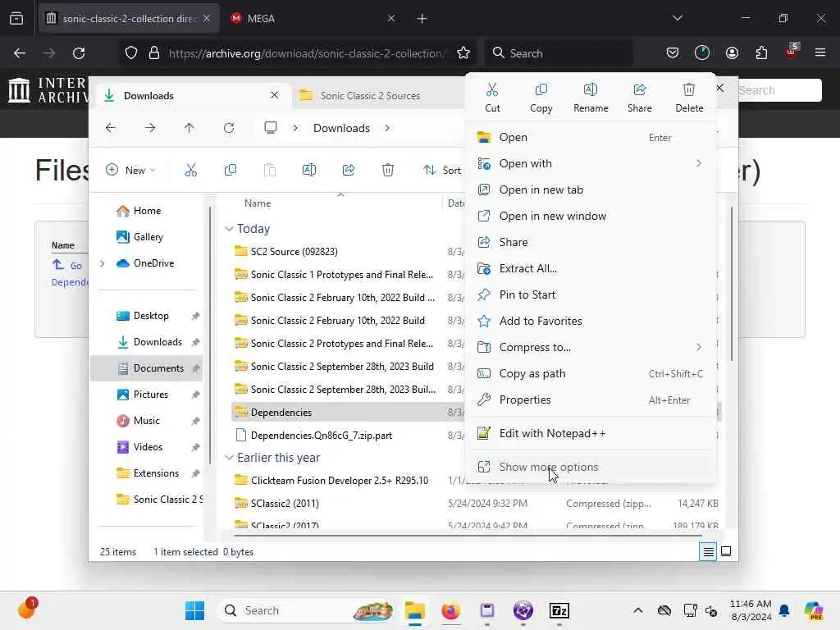This screenshot has height=630, width=840.
Task: Open Windows Start menu
Action: 194,610
